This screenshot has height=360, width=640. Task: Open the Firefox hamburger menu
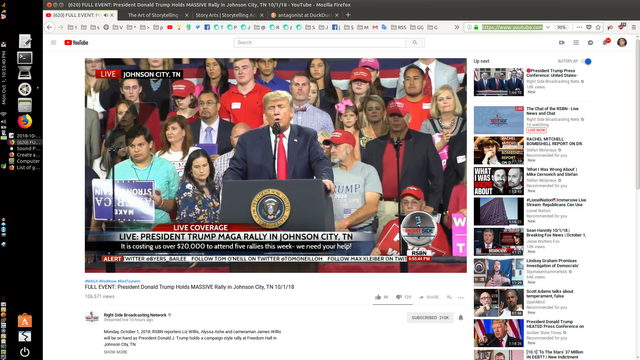(x=633, y=27)
